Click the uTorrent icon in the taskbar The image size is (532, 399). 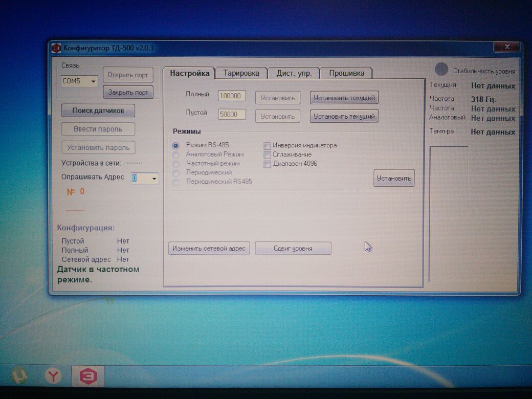coord(19,377)
